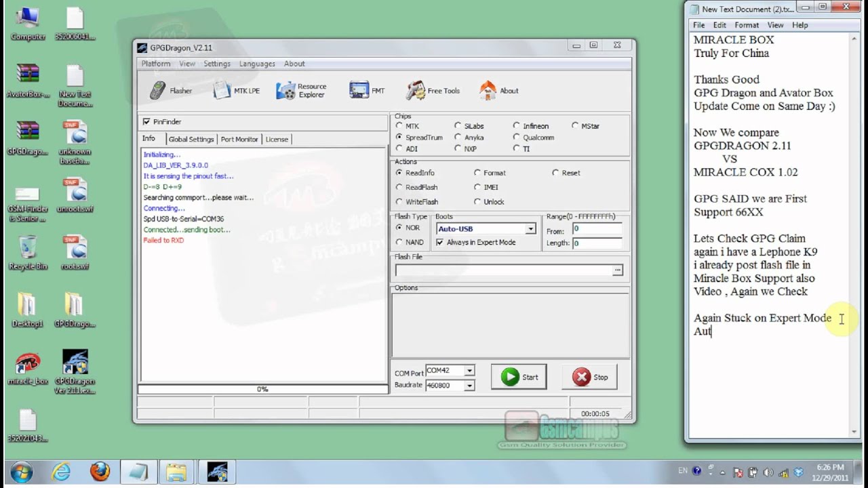Select the Unlock action
Image resolution: width=868 pixels, height=488 pixels.
coord(477,202)
